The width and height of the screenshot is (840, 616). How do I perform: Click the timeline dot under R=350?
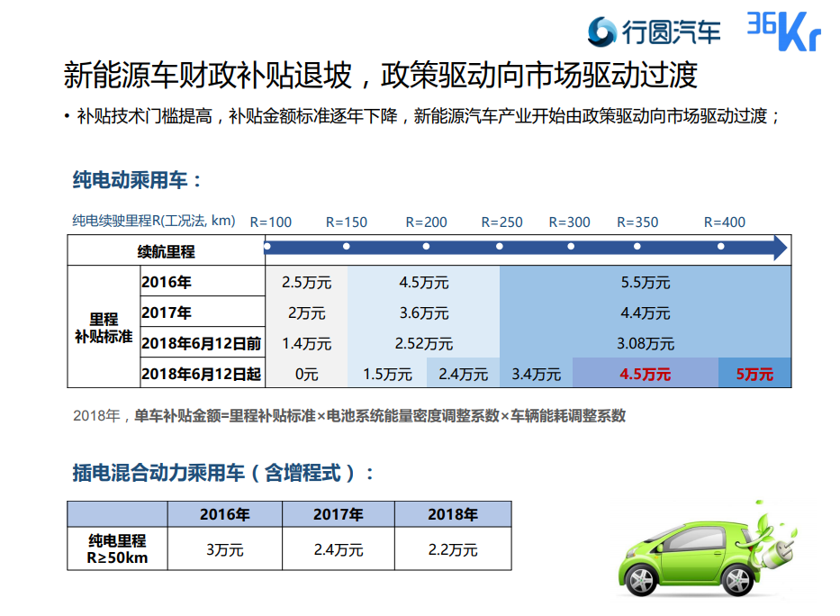pyautogui.click(x=637, y=247)
